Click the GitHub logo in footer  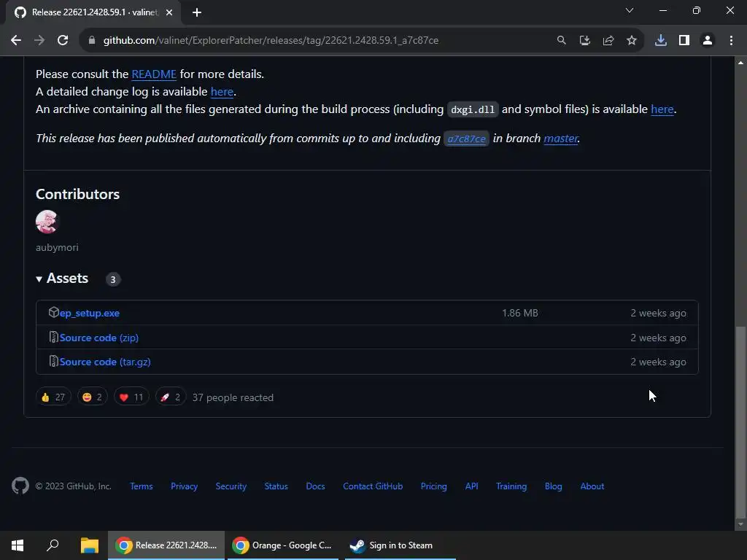(x=20, y=486)
